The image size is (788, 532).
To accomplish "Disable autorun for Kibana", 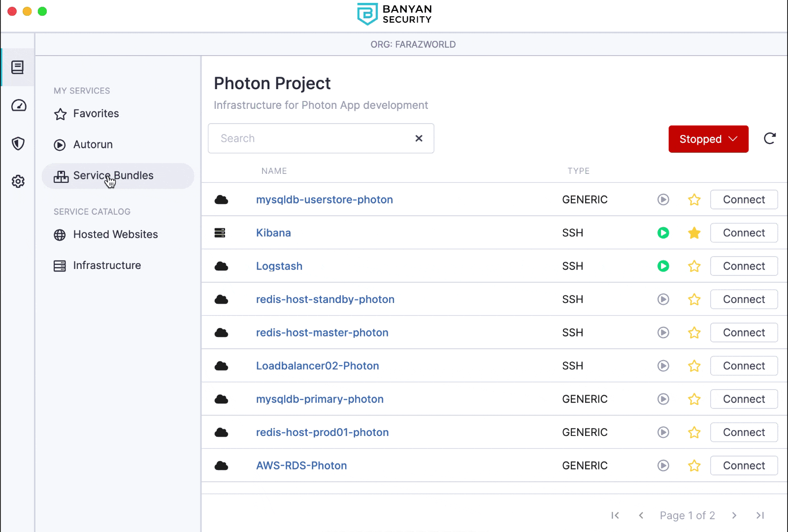I will [663, 233].
